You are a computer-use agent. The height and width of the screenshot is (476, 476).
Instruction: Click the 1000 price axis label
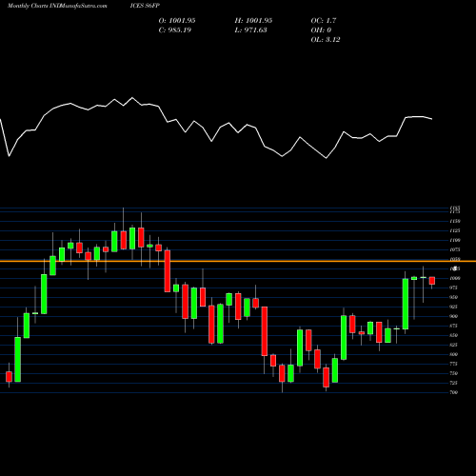[x=455, y=278]
